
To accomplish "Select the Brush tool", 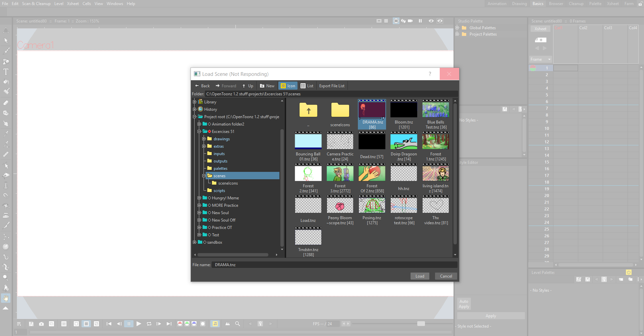I will click(6, 51).
